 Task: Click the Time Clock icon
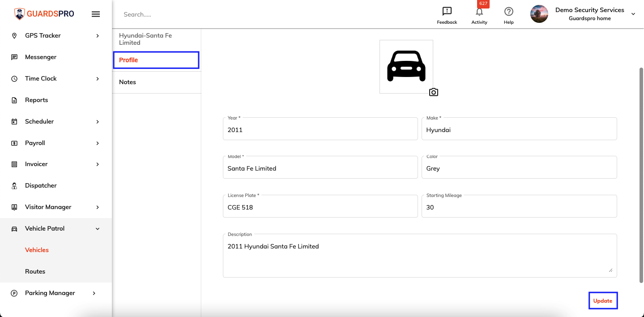[14, 79]
